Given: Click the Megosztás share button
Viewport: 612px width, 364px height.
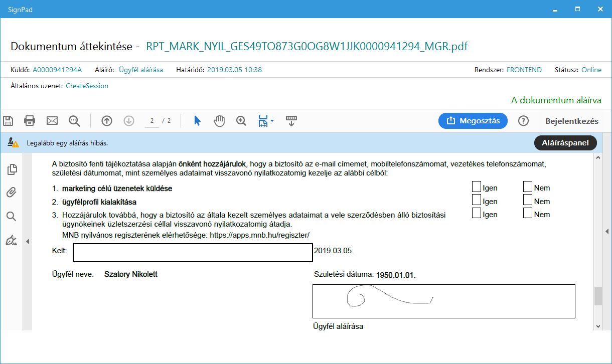Looking at the screenshot, I should click(473, 120).
